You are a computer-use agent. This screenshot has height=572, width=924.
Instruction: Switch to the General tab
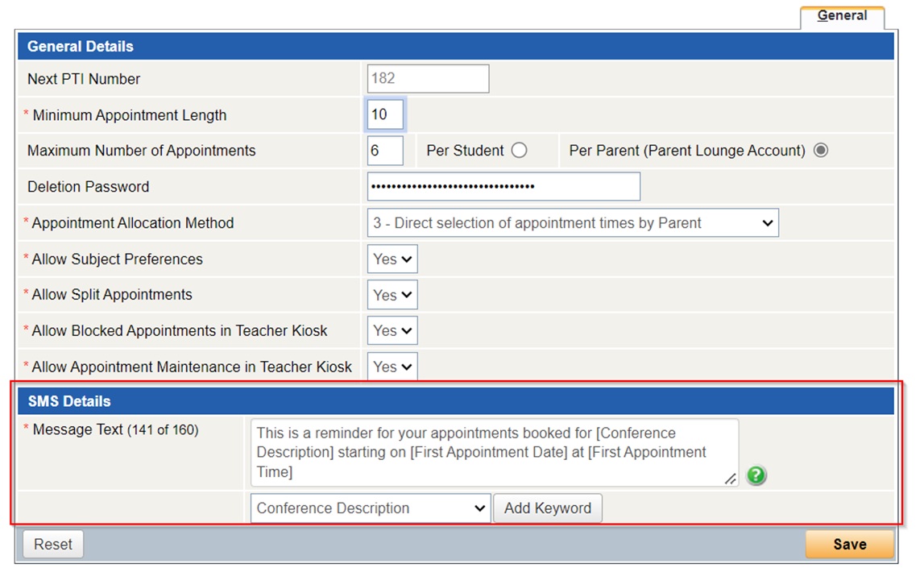click(842, 16)
